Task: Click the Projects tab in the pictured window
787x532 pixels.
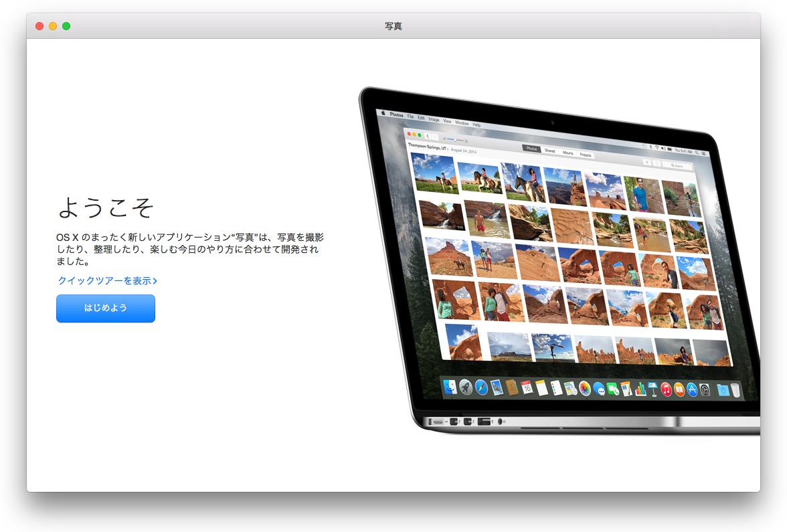Action: tap(586, 155)
